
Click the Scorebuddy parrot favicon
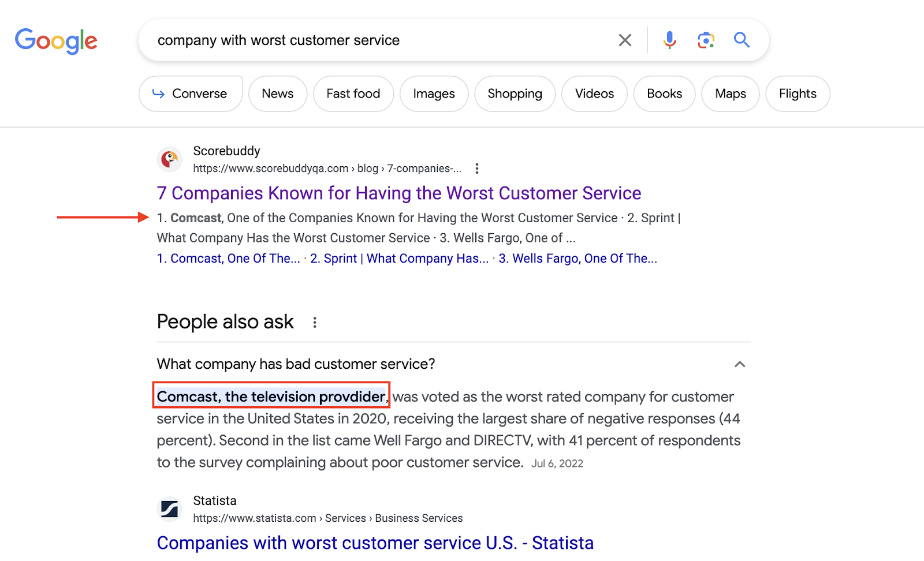point(170,159)
